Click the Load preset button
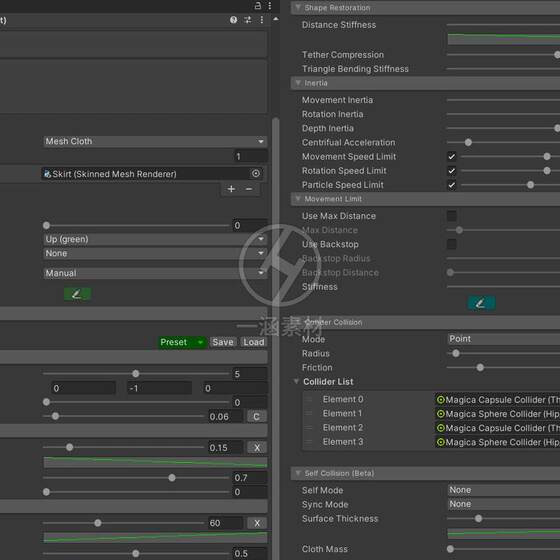Viewport: 560px width, 560px height. click(254, 342)
